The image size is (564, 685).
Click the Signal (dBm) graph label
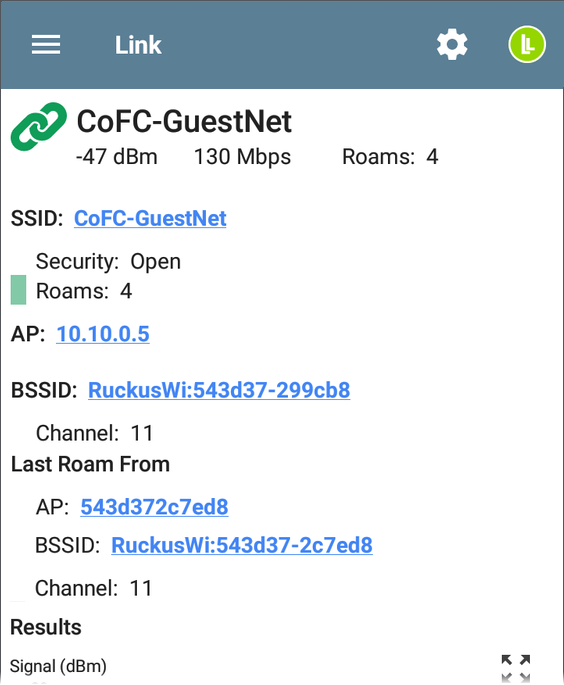pyautogui.click(x=58, y=666)
